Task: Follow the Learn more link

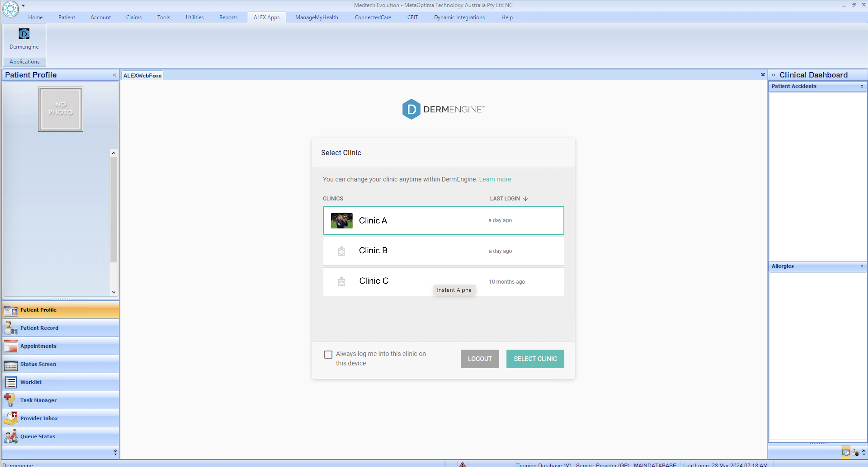Action: click(x=495, y=179)
